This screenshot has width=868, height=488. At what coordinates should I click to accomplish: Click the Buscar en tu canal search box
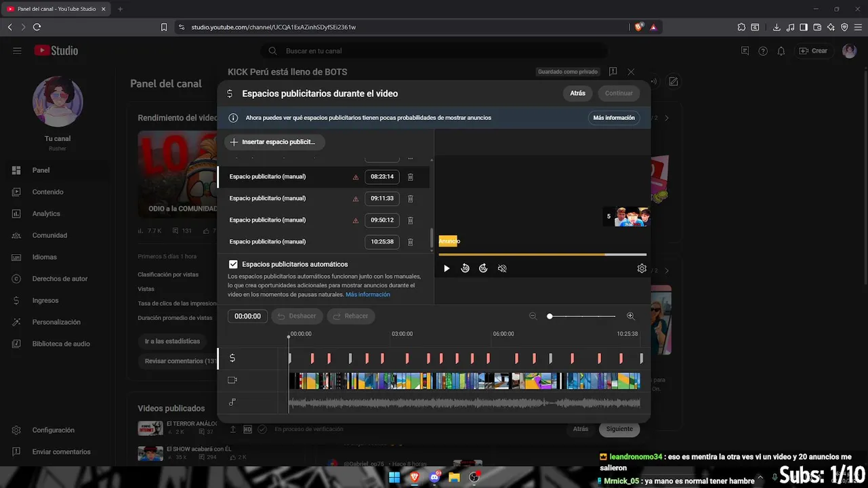(434, 51)
